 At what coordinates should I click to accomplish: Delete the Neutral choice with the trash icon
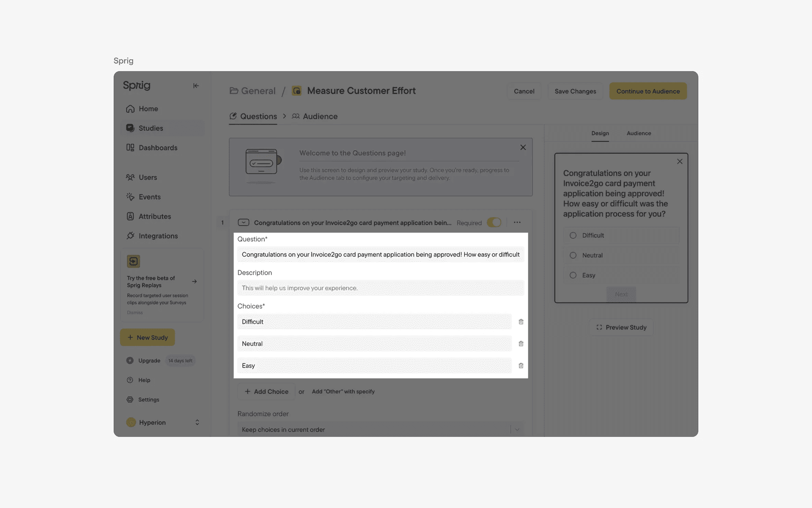click(x=521, y=344)
